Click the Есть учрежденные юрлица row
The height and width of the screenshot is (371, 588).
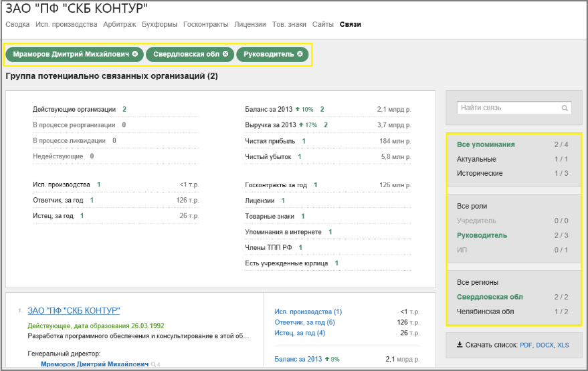[x=328, y=263]
